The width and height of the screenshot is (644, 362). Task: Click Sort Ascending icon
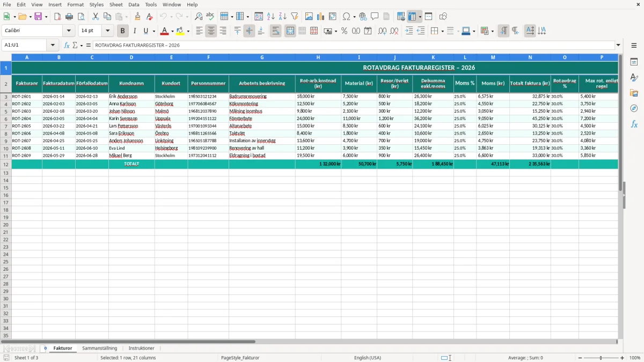[270, 17]
